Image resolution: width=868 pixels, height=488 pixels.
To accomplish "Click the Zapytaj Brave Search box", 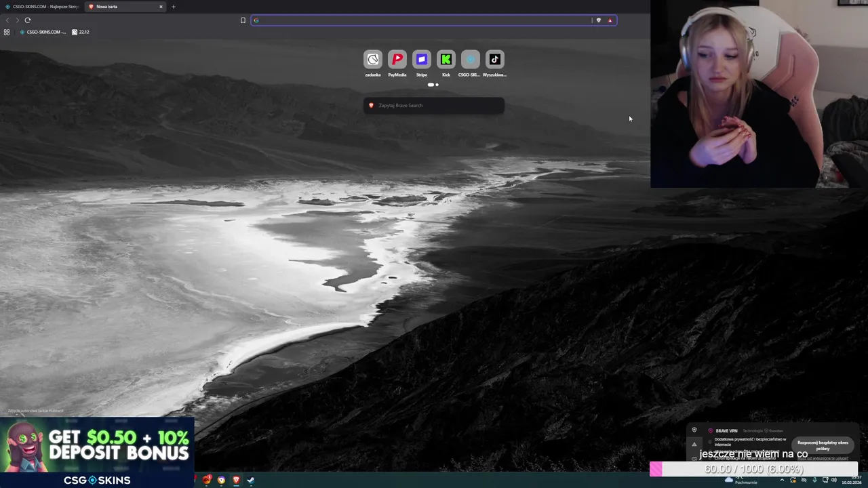I will coord(434,105).
